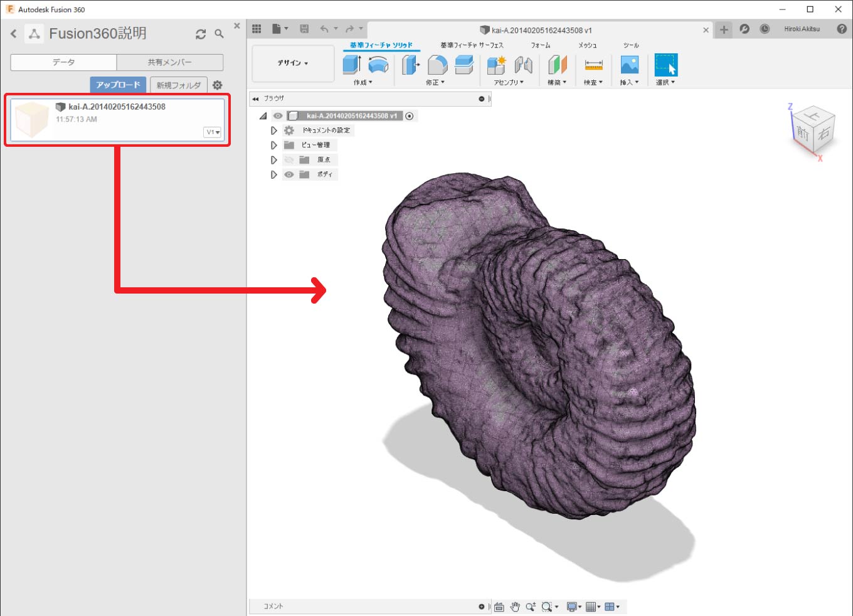Open the V1 version dropdown

pyautogui.click(x=213, y=132)
